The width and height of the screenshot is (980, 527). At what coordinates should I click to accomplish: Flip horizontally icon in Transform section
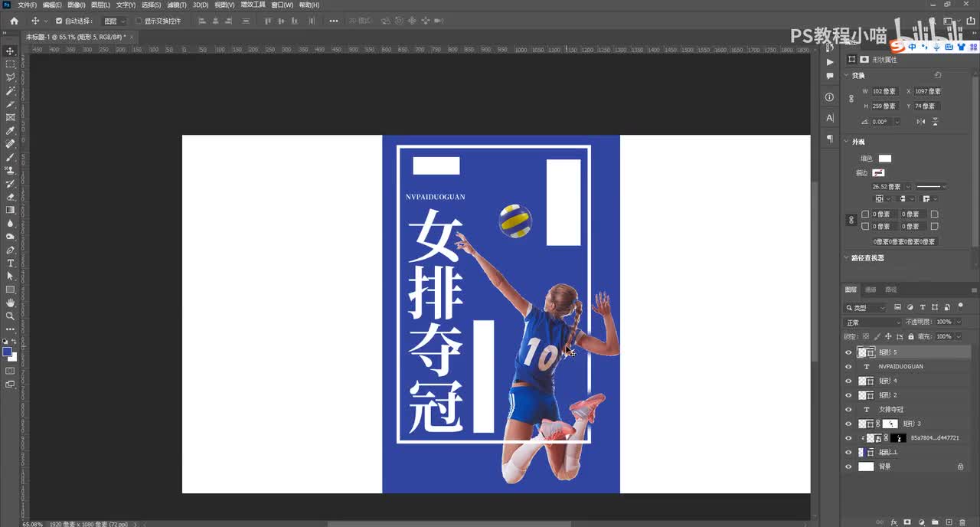click(x=921, y=122)
